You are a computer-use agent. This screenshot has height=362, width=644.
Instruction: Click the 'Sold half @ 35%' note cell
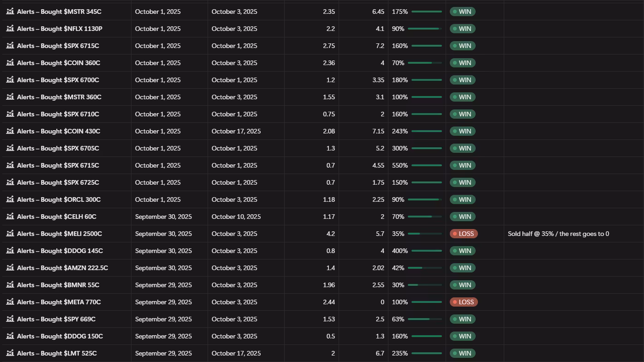point(558,234)
